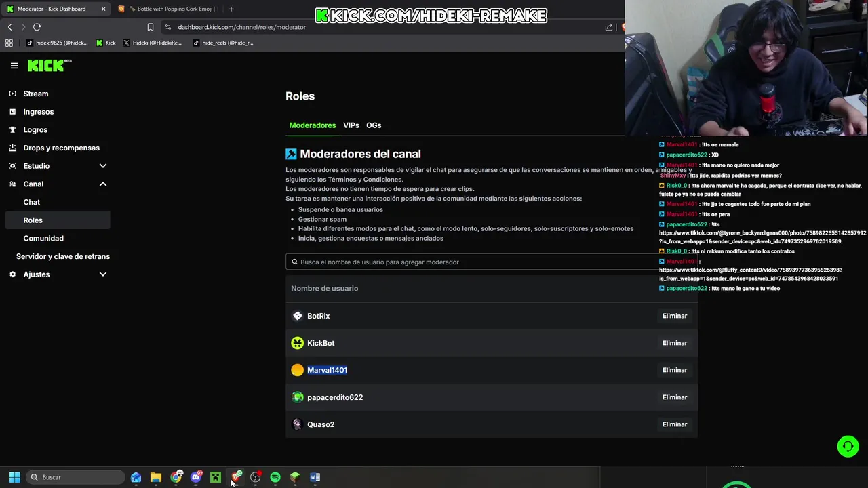Switch to the Moderadores tab
Screen dimensions: 868x488
tap(313, 125)
